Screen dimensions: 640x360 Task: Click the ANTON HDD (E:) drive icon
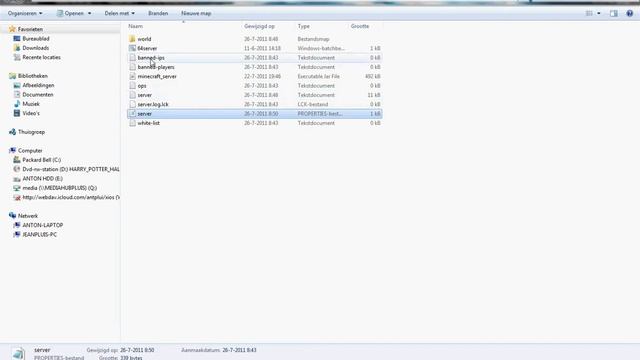click(x=17, y=178)
